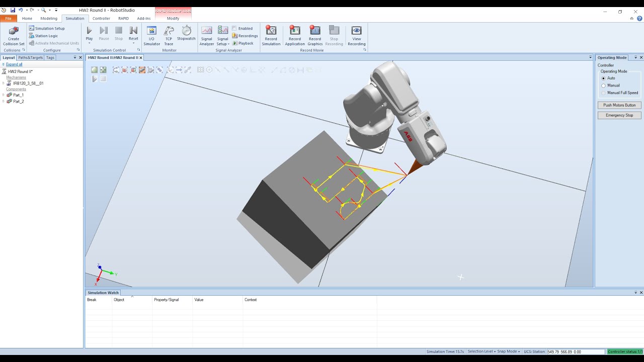Switch to the Controller ribbon tab

tap(101, 18)
